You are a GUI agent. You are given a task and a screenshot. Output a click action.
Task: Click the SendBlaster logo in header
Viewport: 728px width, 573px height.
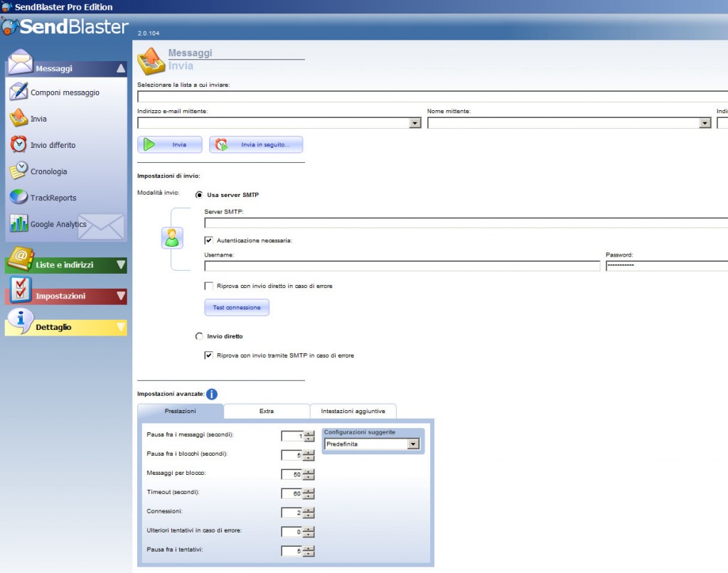click(65, 26)
